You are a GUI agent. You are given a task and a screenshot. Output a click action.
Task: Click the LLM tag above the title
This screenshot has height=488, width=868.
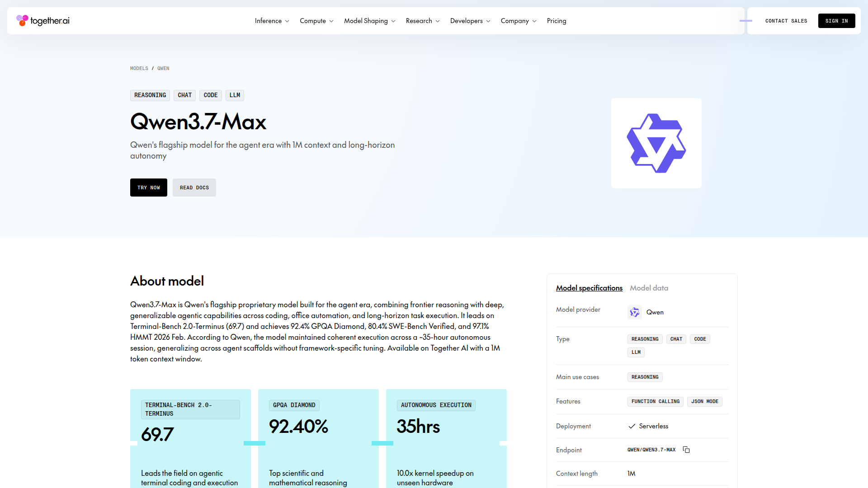[x=235, y=95]
